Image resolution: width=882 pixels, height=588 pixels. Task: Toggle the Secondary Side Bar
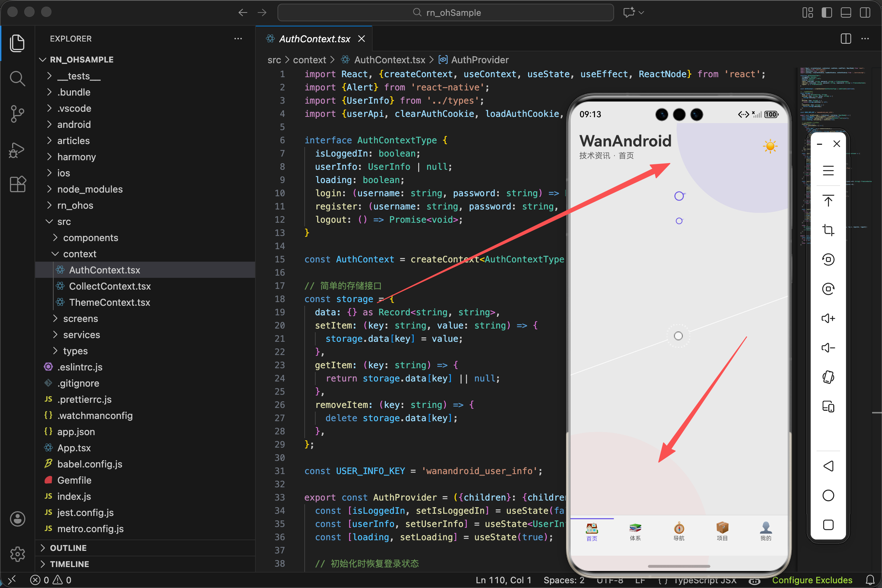pos(865,12)
